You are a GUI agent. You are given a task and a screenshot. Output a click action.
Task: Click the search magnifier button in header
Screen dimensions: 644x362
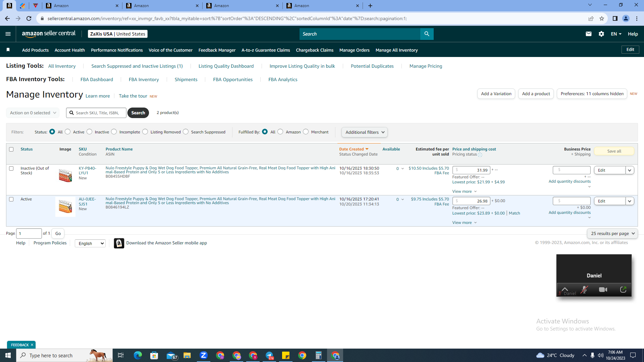(427, 34)
